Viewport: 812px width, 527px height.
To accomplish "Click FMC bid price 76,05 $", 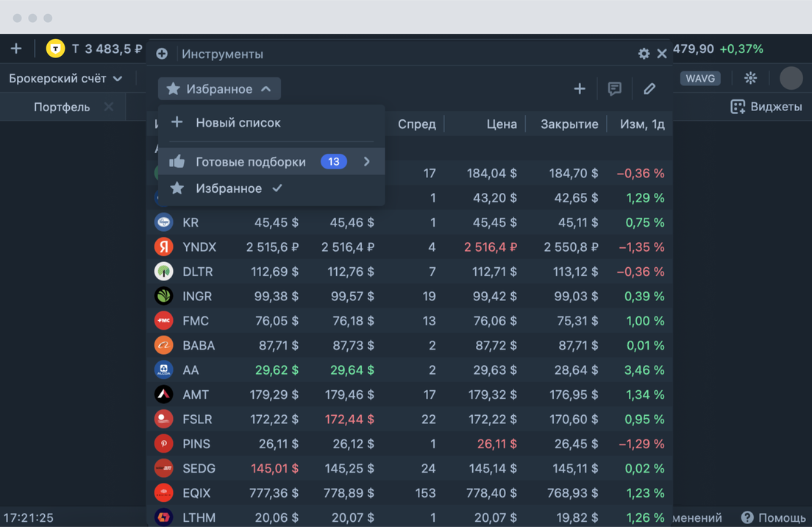I will 277,321.
